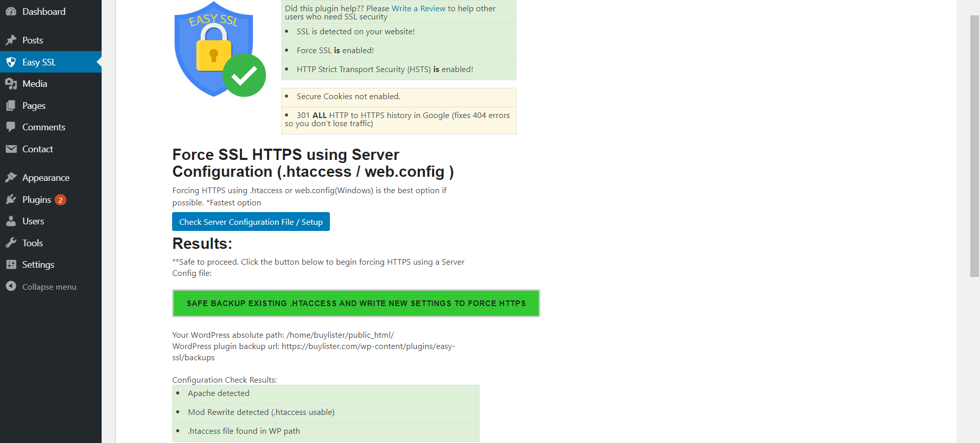Click the green Safe Backup .htaccess button
This screenshot has height=443, width=980.
point(356,303)
